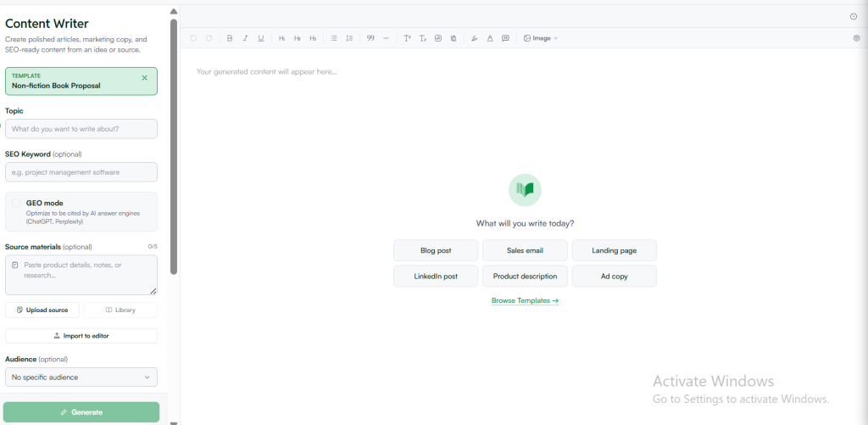The width and height of the screenshot is (868, 425).
Task: Open the text color tool
Action: coord(490,38)
